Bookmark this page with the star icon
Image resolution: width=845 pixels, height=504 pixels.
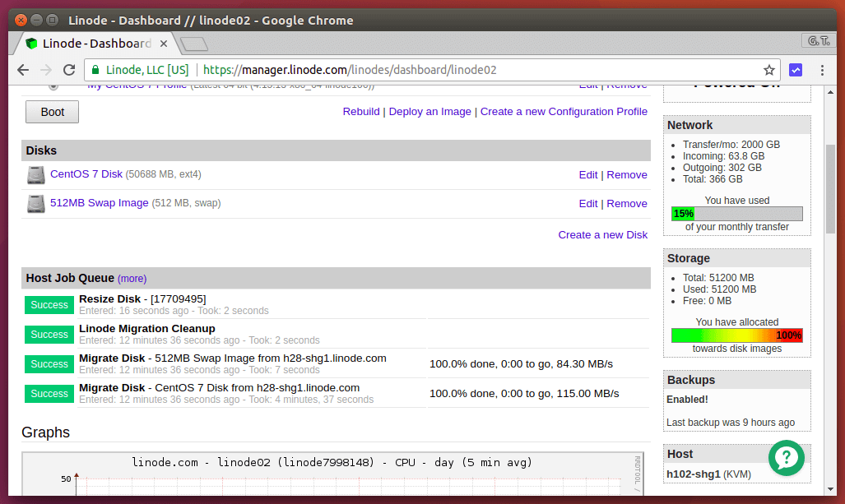coord(769,71)
